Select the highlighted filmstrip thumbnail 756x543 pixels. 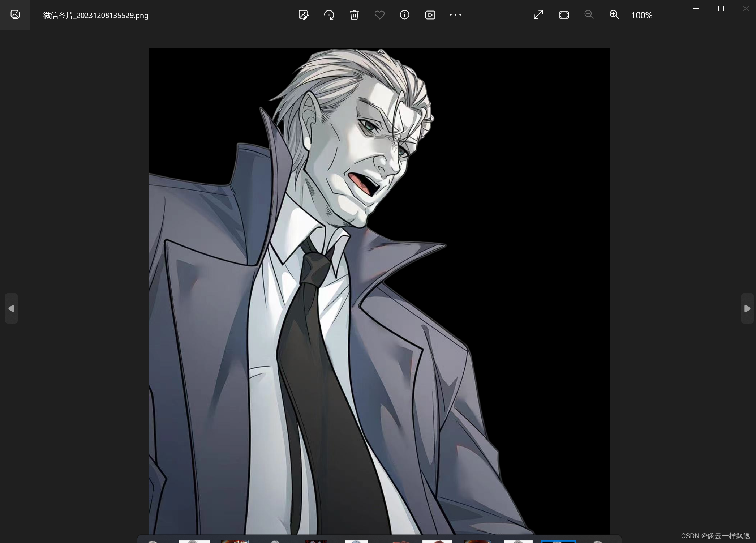[x=558, y=541]
